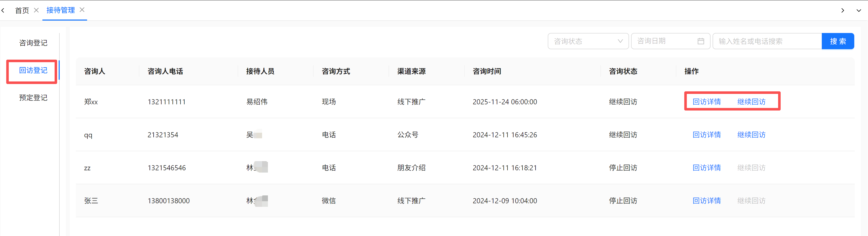View 回访详情 for 张三
868x236 pixels.
tap(706, 201)
